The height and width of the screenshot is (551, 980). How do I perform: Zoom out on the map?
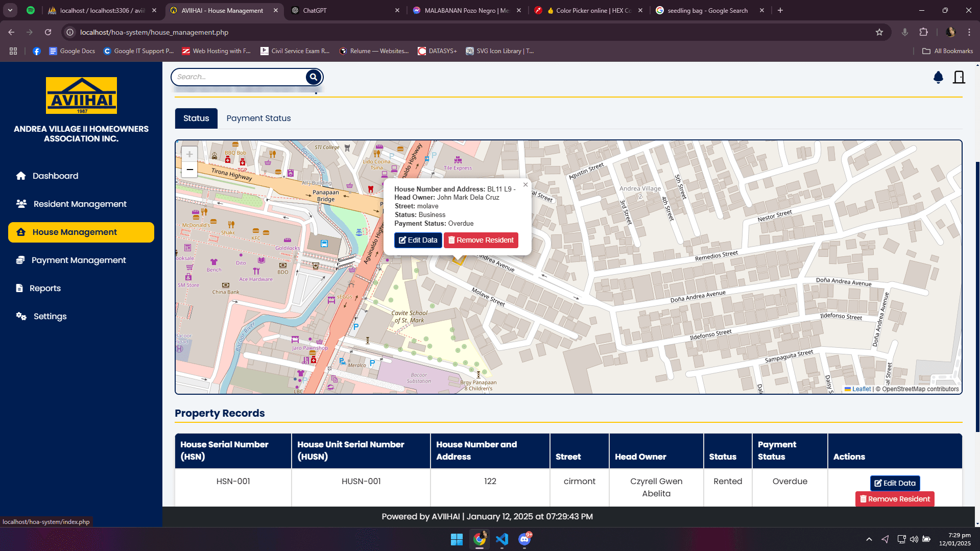coord(189,169)
